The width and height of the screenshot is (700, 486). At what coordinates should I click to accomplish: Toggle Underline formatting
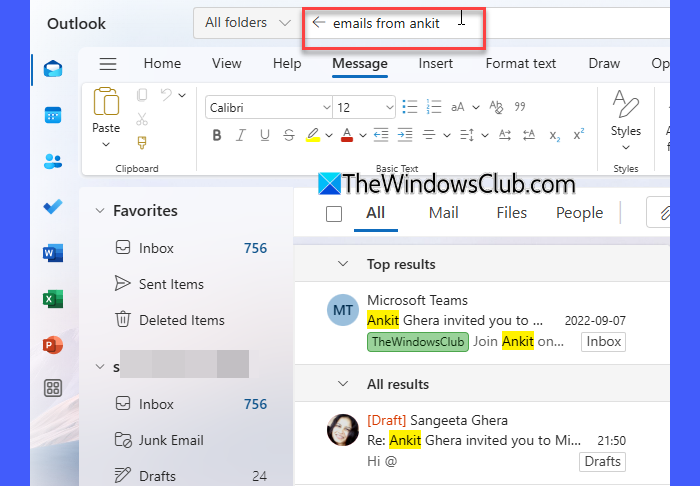pyautogui.click(x=265, y=135)
